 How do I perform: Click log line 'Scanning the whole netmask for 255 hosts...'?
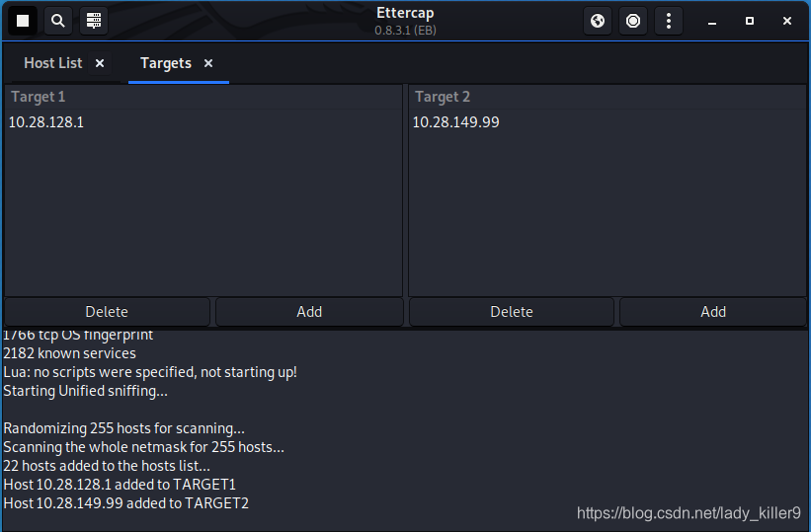click(144, 447)
